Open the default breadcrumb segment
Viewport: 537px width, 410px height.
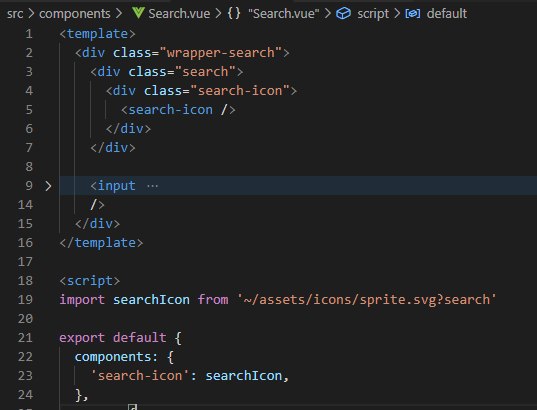tap(447, 14)
